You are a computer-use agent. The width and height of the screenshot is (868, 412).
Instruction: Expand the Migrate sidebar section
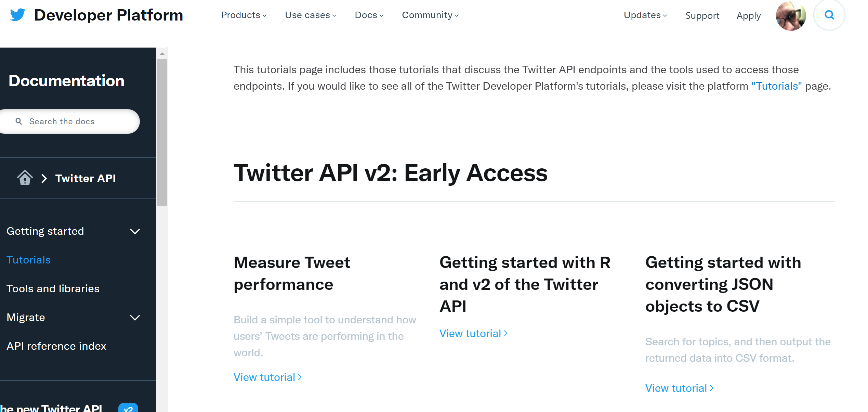pyautogui.click(x=135, y=318)
